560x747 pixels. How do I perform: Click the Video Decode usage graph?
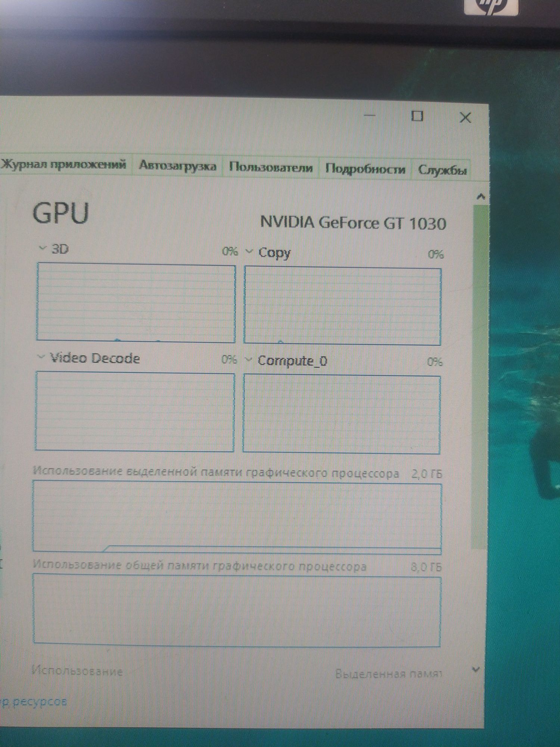point(135,411)
